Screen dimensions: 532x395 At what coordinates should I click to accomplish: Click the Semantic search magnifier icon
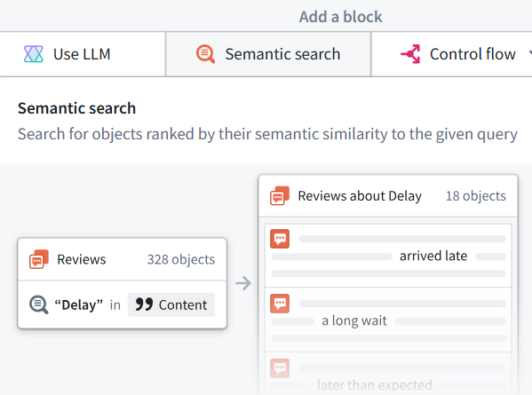point(206,54)
